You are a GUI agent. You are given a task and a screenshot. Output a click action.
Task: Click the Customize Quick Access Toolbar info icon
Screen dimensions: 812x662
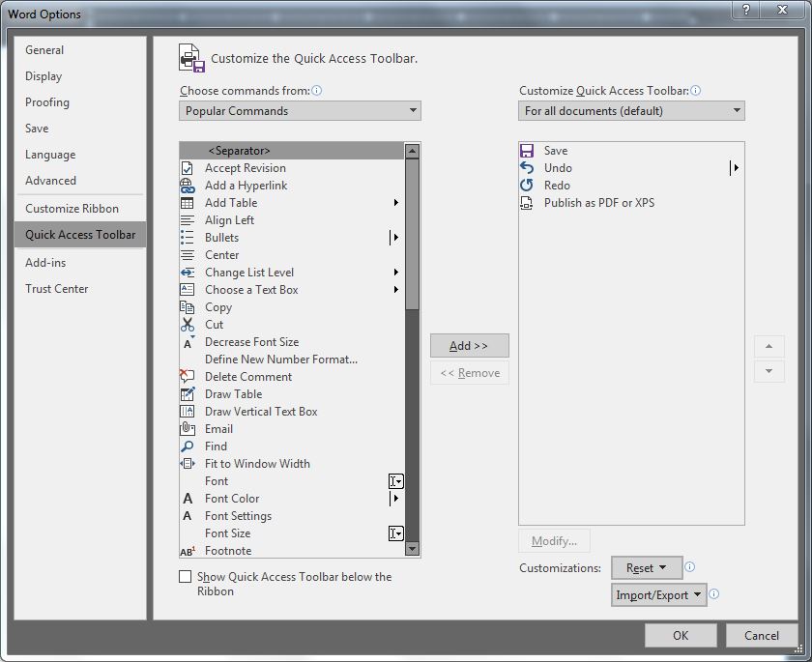(x=696, y=91)
